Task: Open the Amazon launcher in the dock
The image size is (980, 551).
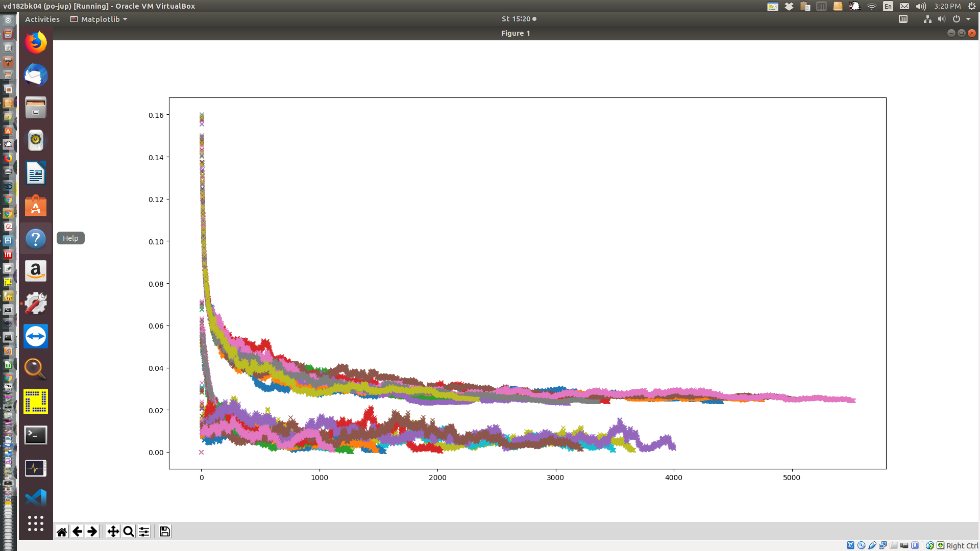Action: [x=36, y=271]
